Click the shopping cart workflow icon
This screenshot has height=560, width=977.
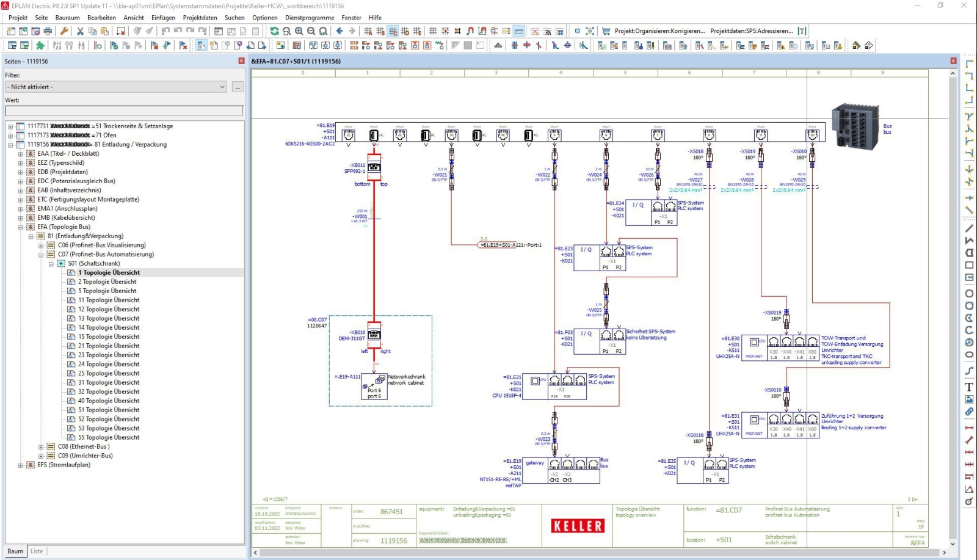tap(606, 31)
